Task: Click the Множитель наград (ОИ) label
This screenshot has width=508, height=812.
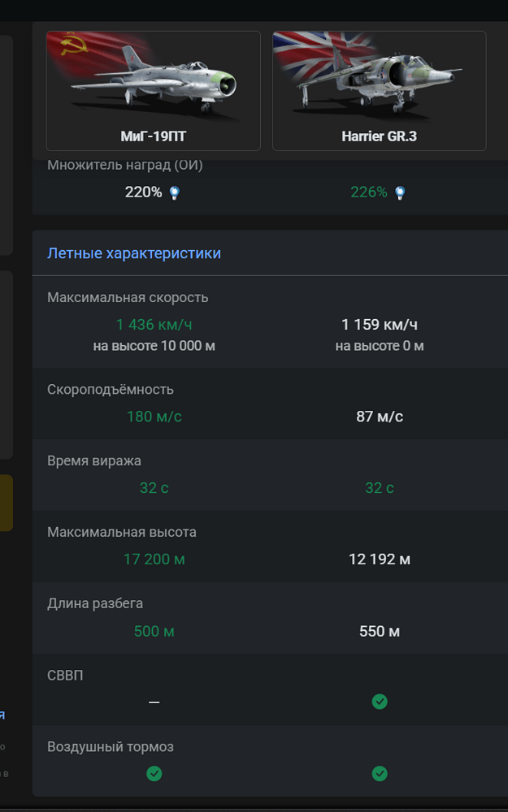Action: (x=125, y=165)
